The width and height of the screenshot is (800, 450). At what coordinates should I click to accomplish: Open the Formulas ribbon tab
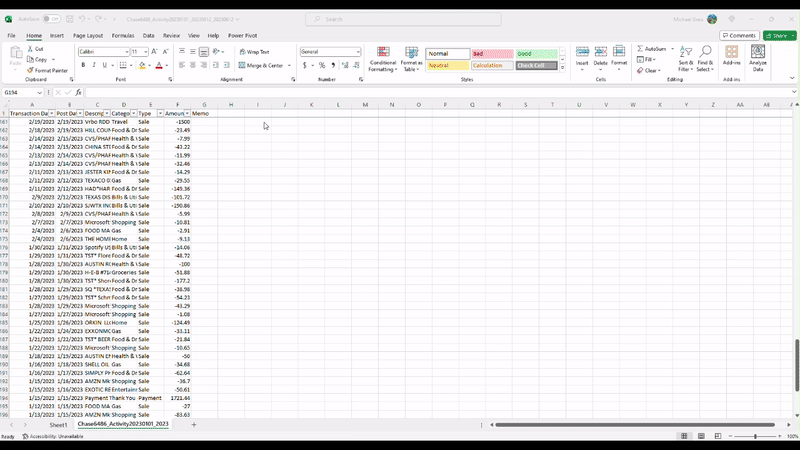[x=123, y=35]
